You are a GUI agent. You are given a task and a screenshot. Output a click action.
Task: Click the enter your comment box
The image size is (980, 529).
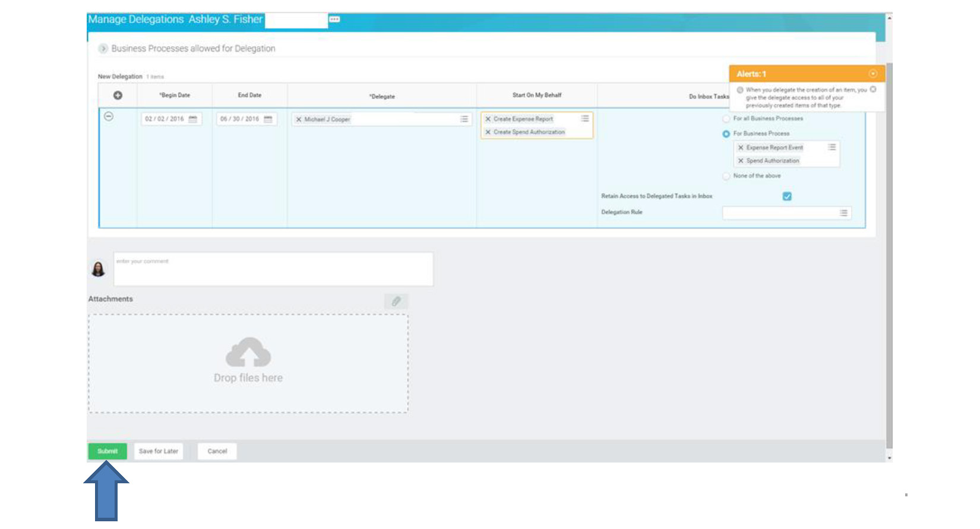pos(273,270)
